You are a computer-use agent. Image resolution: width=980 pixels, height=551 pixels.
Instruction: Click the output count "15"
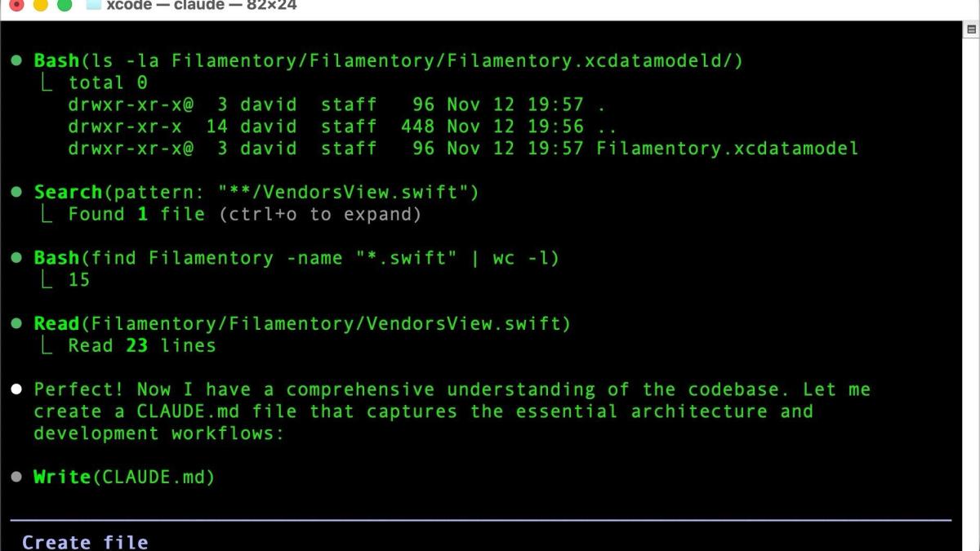click(79, 280)
